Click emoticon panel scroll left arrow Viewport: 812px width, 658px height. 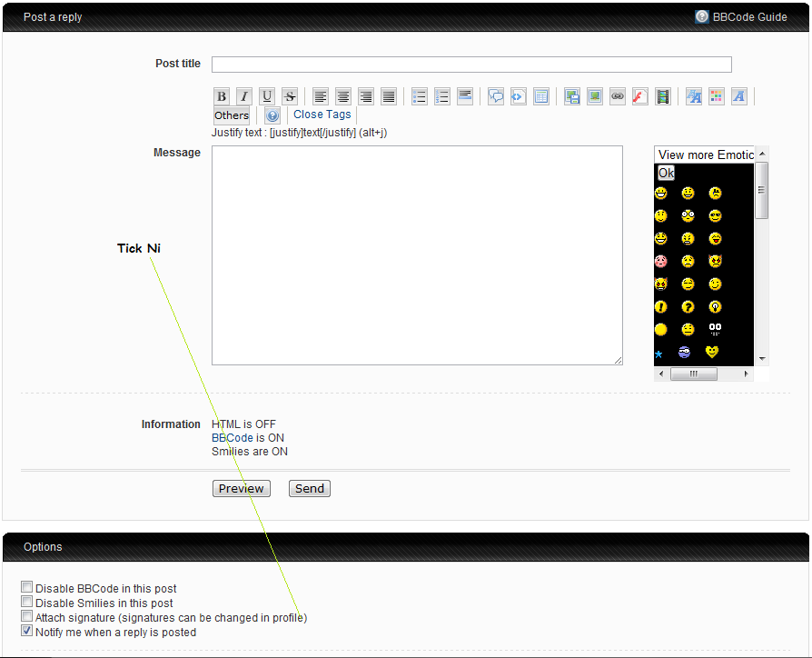pyautogui.click(x=661, y=374)
